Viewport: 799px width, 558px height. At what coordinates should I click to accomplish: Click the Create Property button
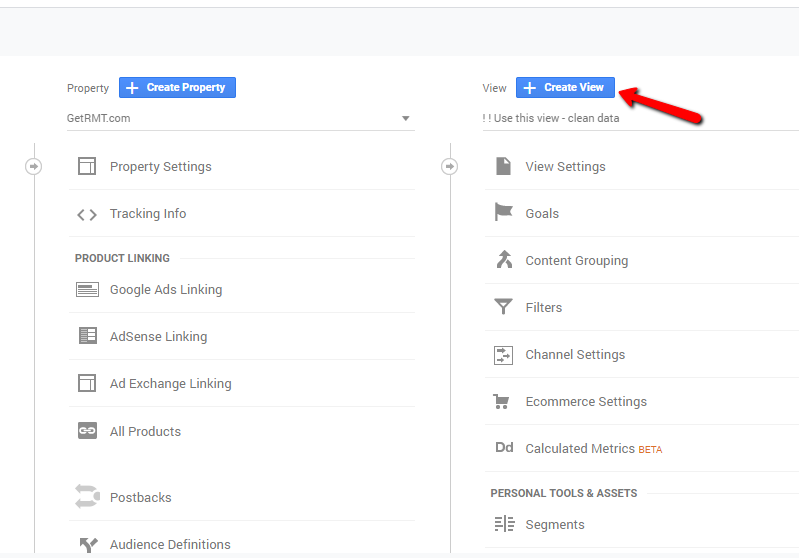tap(177, 88)
